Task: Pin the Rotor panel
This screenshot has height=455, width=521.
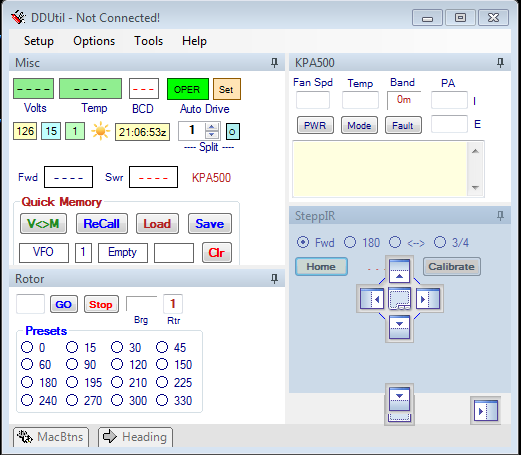Action: [x=274, y=279]
